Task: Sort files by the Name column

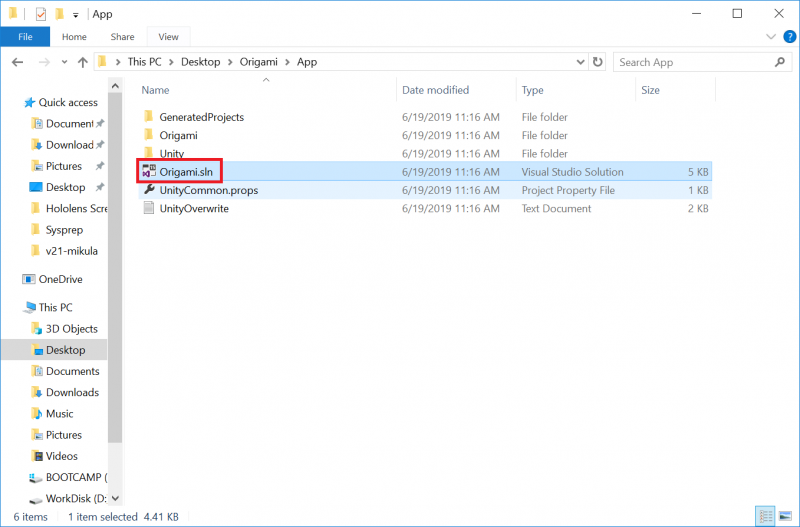Action: pos(155,90)
